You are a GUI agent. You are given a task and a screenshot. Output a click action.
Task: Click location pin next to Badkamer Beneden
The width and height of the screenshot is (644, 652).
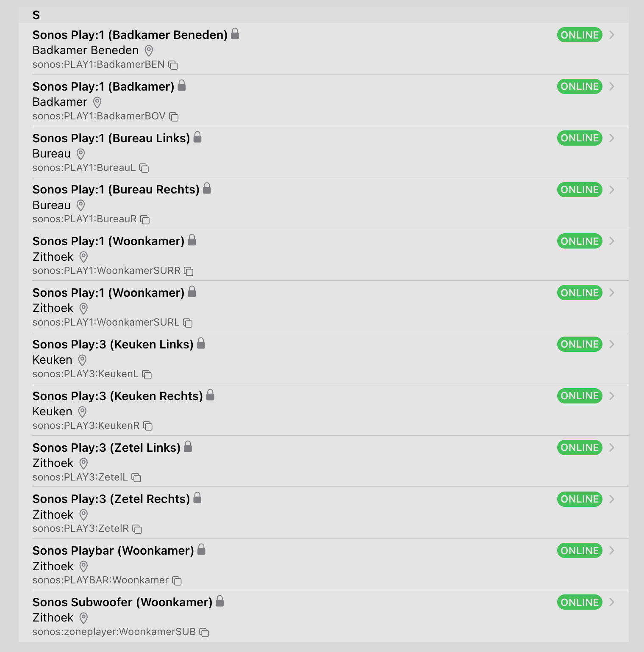(149, 51)
